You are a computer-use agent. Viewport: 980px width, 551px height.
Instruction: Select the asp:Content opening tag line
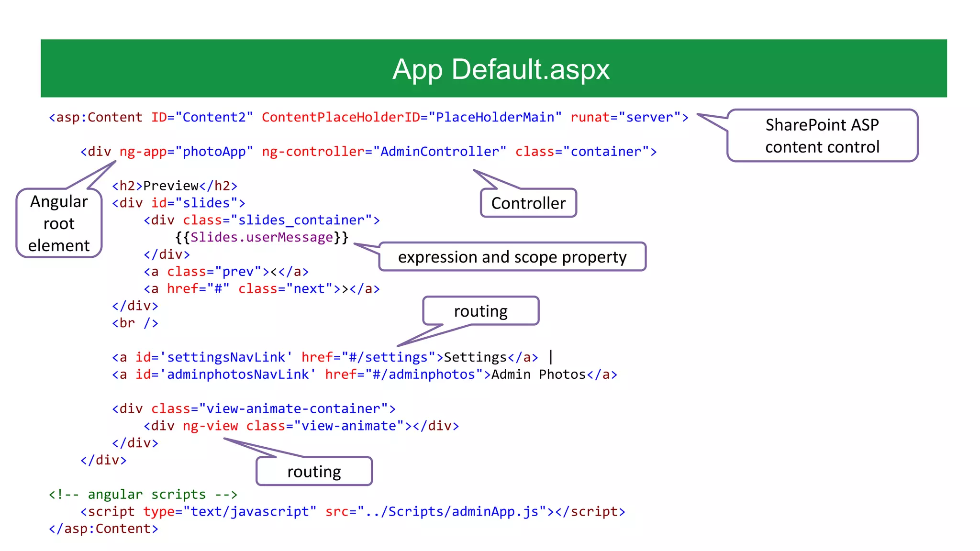tap(368, 117)
